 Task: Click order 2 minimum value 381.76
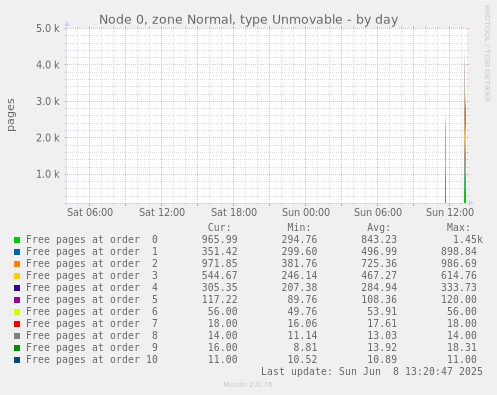click(x=299, y=264)
